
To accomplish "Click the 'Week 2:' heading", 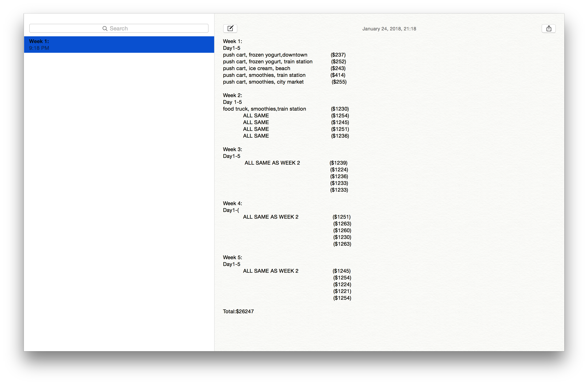I will [233, 95].
